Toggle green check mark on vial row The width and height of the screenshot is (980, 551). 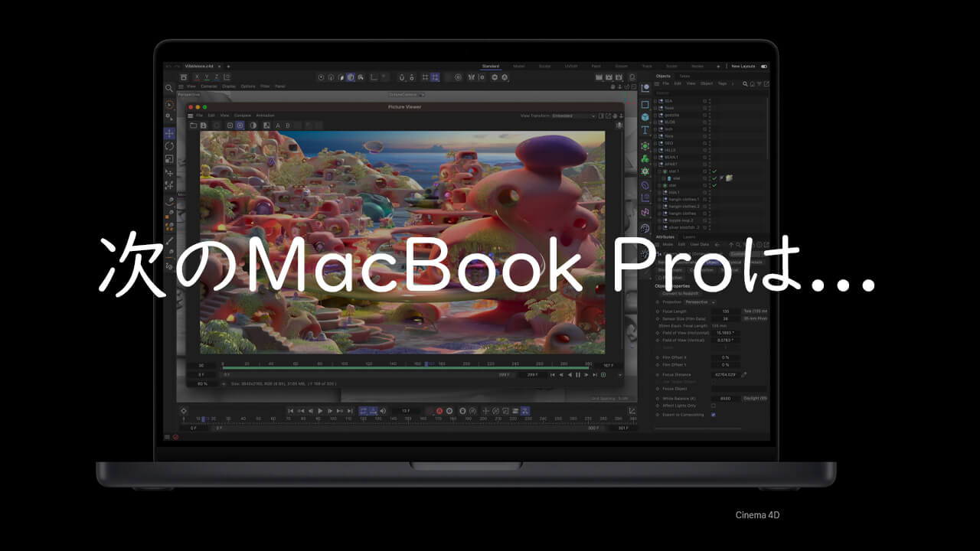714,178
